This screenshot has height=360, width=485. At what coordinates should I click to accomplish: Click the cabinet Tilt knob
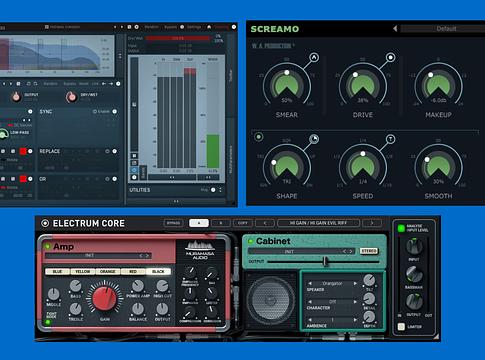[369, 281]
